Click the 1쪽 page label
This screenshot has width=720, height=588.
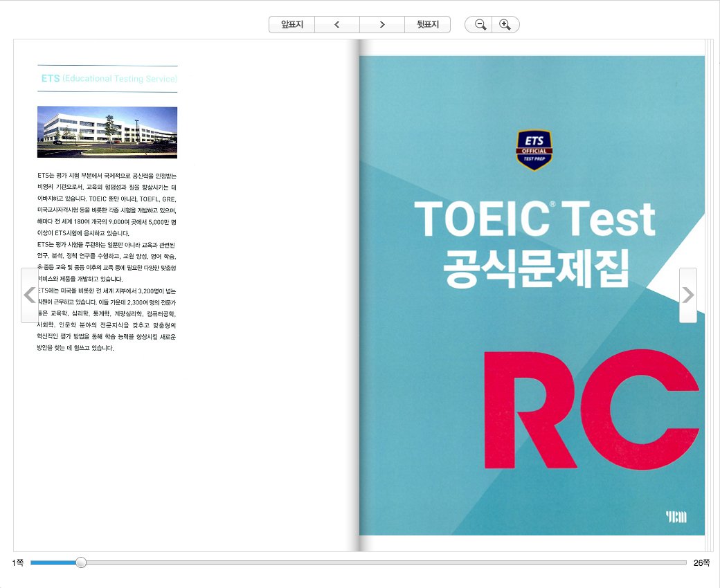[x=17, y=563]
